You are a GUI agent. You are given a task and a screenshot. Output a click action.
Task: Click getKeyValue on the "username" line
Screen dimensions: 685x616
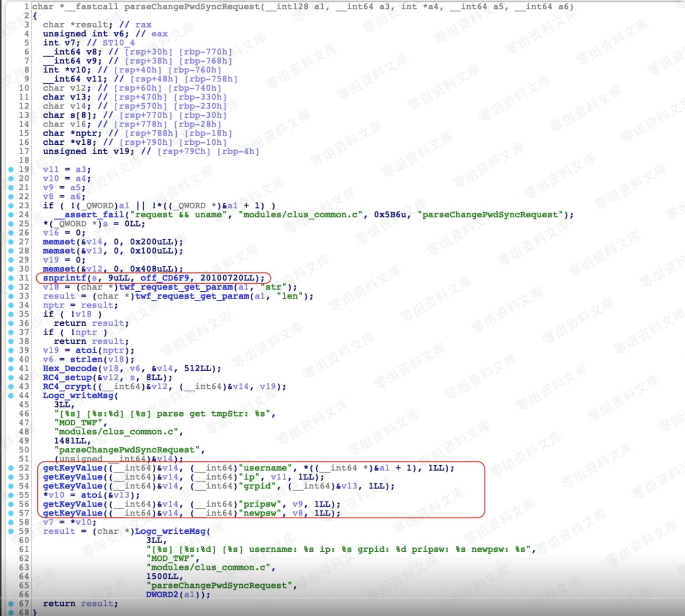[x=72, y=467]
